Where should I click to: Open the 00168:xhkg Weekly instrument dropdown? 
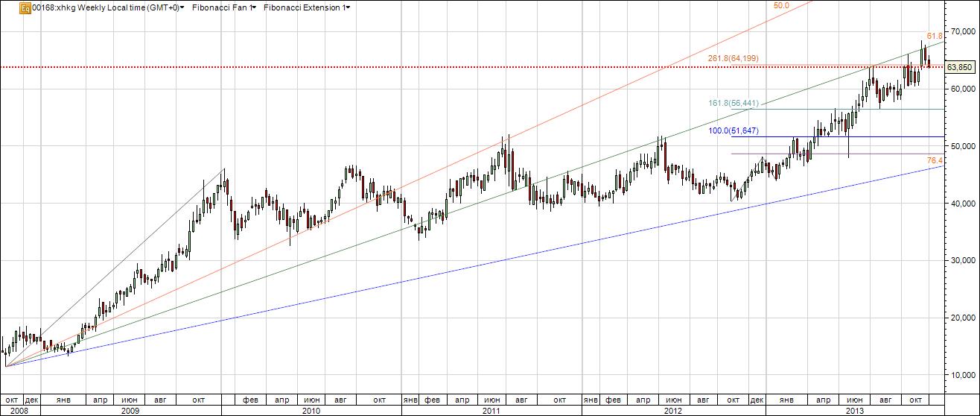click(x=109, y=7)
